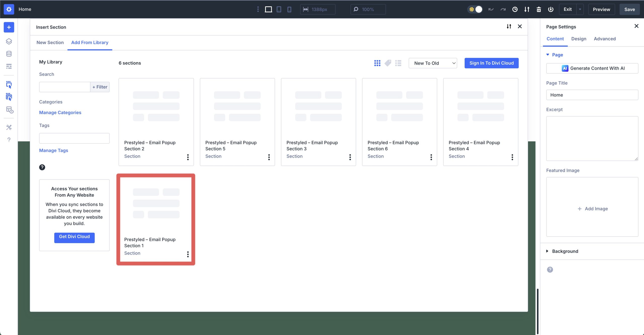Open the New To Old sort dropdown
The image size is (644, 335).
[x=432, y=63]
